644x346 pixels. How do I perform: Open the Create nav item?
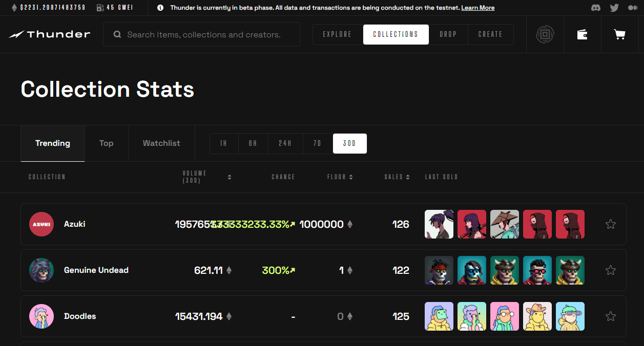pyautogui.click(x=491, y=34)
